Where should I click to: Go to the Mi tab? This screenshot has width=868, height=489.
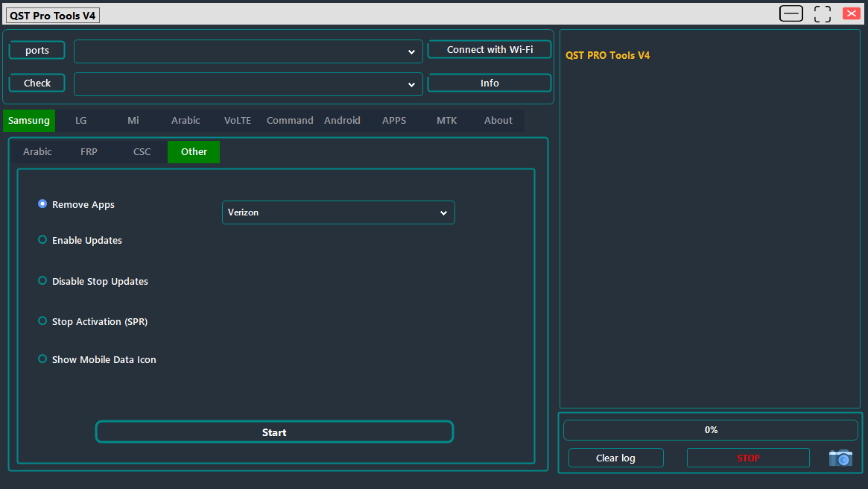133,120
